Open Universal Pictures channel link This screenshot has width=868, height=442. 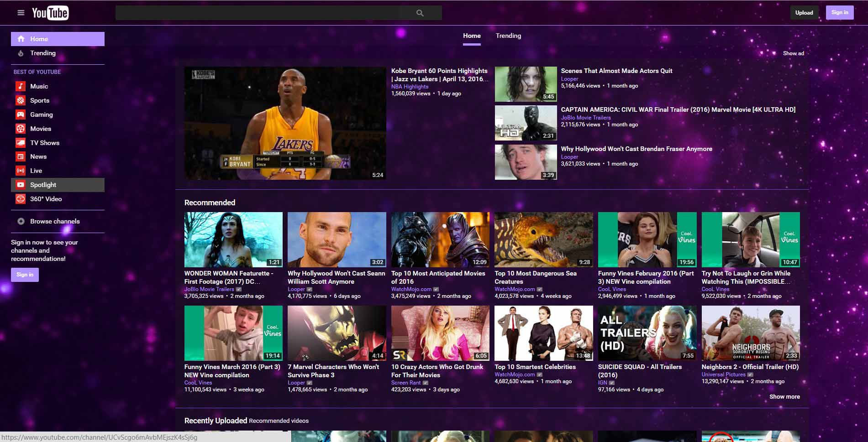[x=723, y=374]
